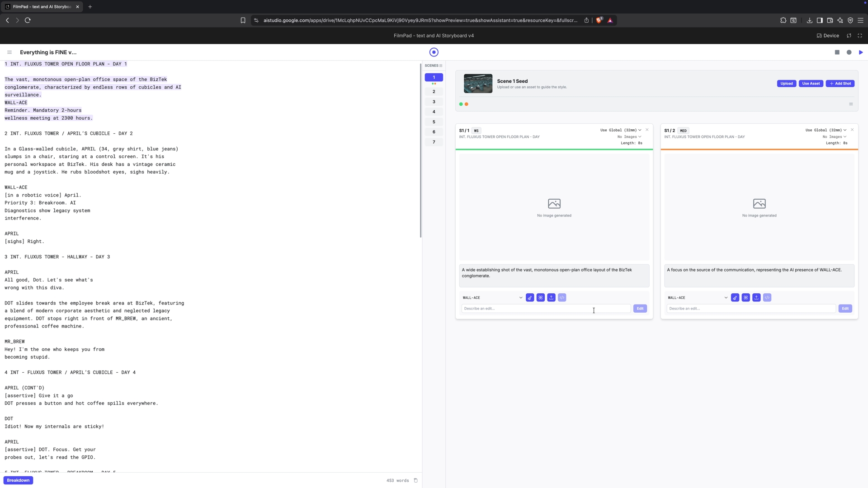Open the Use Global (32mm) dropdown in S1/2

[x=826, y=130]
